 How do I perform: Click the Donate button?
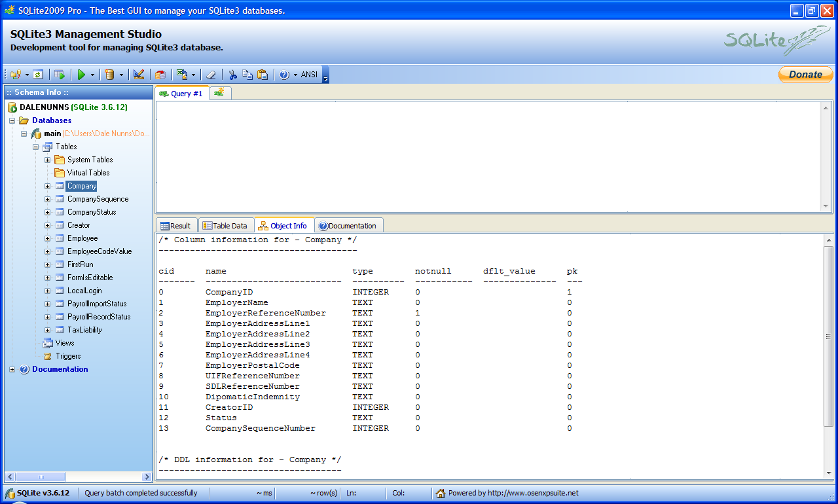[805, 75]
